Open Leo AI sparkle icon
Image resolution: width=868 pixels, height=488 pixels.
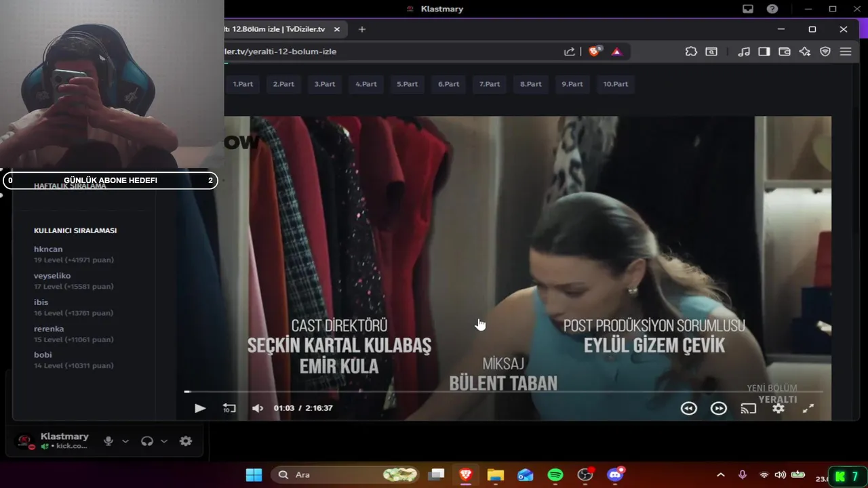click(x=805, y=52)
